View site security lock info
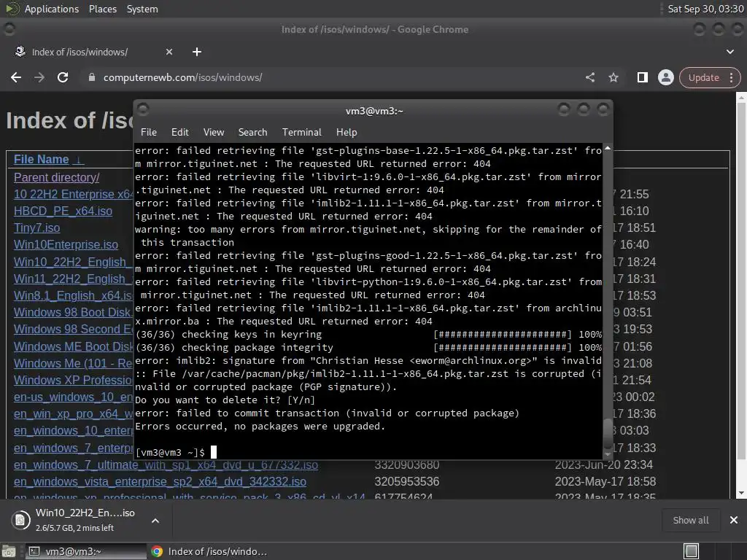The image size is (747, 560). pos(92,77)
